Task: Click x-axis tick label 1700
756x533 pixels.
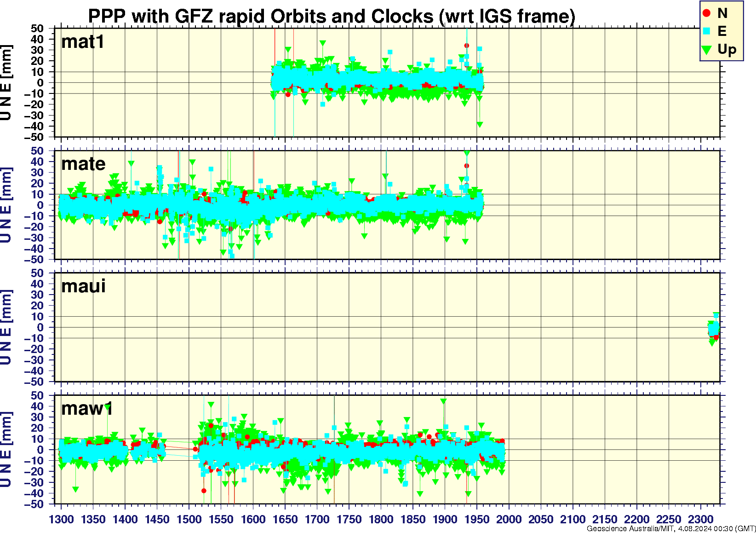Action: coord(317,519)
